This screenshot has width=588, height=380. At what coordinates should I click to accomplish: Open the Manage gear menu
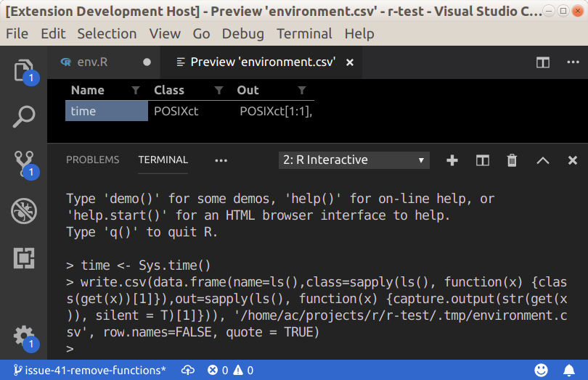pos(24,336)
